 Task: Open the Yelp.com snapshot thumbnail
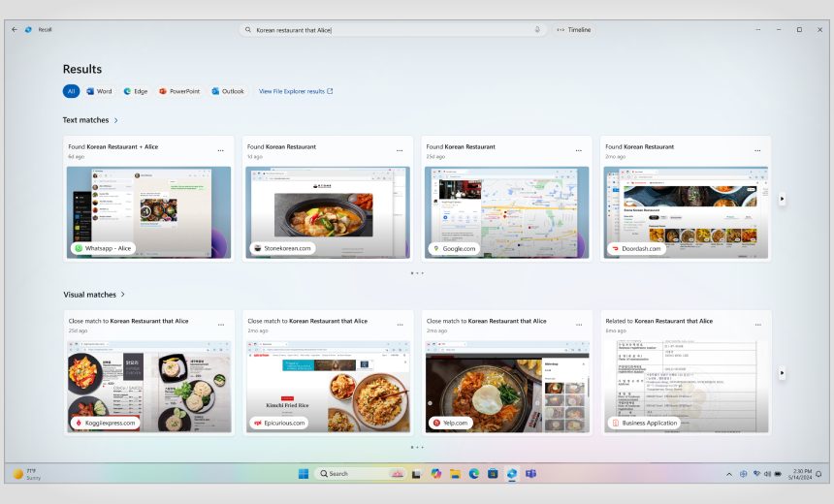coord(506,385)
